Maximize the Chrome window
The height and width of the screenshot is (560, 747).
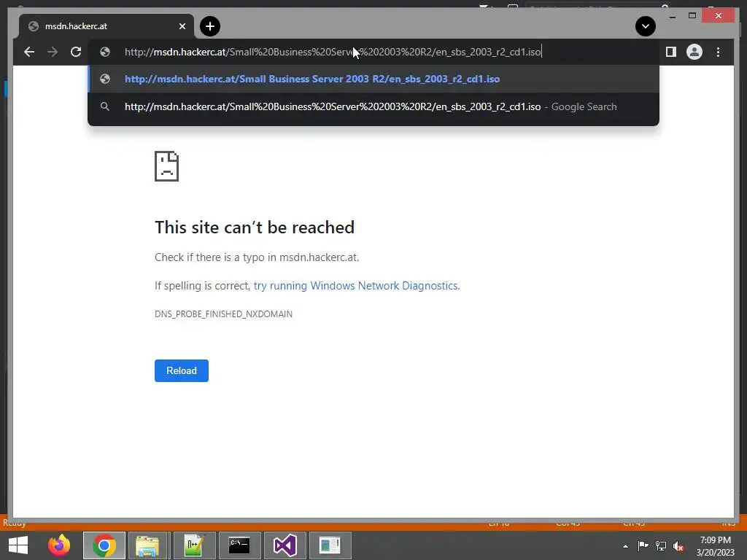[x=692, y=16]
